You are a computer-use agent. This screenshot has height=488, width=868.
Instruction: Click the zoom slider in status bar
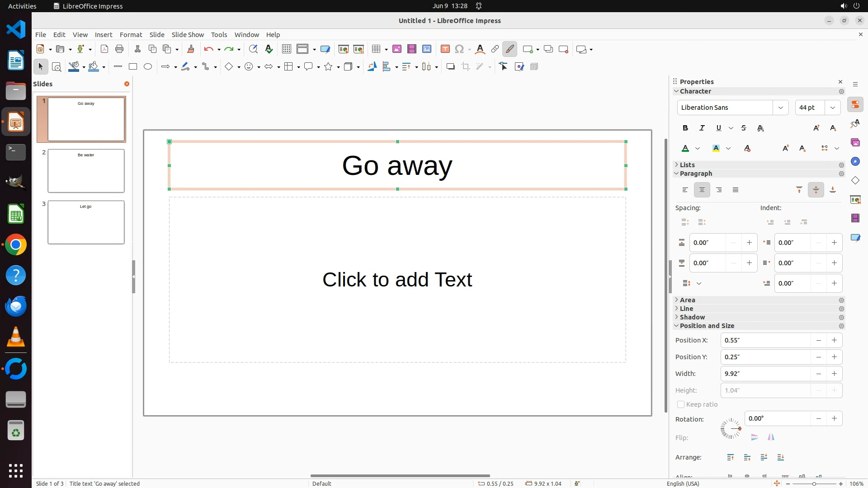pos(814,484)
